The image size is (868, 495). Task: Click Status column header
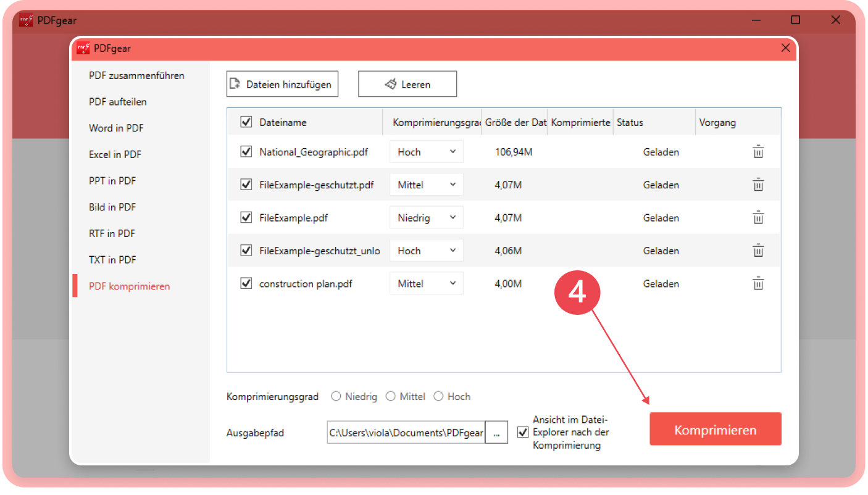click(630, 122)
